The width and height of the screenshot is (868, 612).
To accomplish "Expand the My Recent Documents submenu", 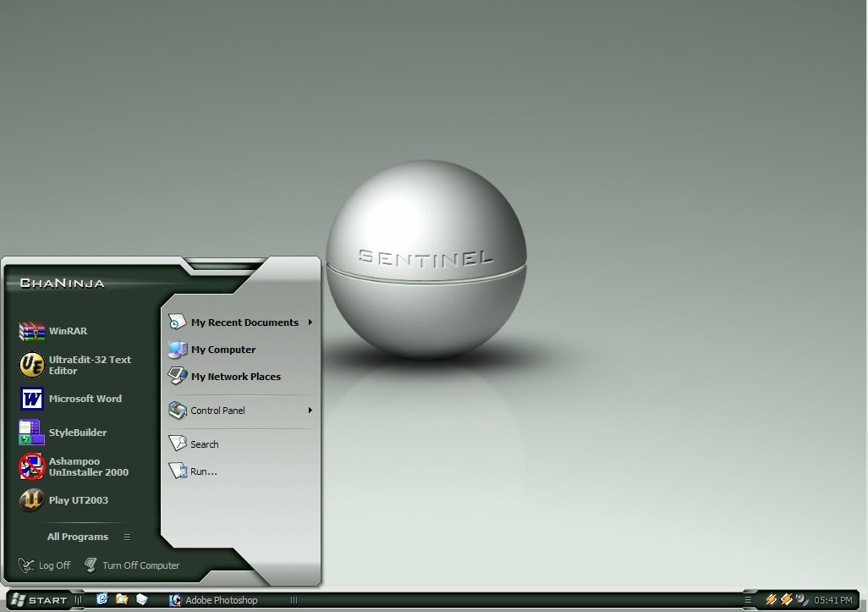I will (x=244, y=323).
